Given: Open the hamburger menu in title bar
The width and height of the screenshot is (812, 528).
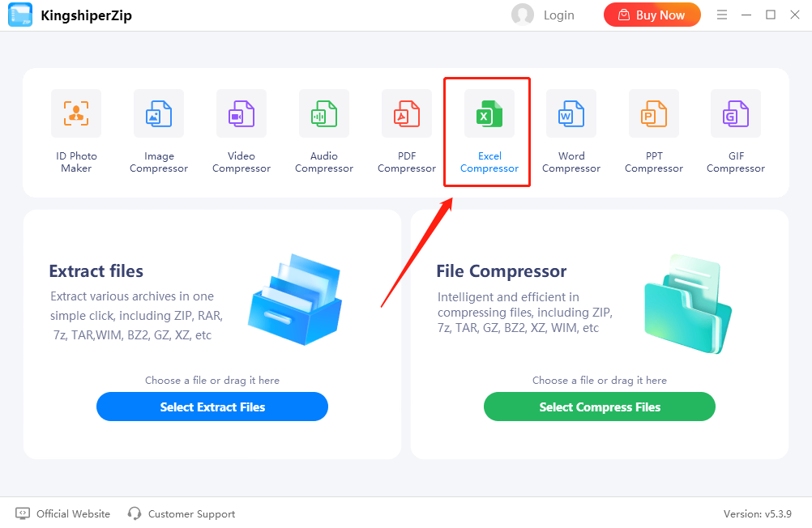Looking at the screenshot, I should click(x=722, y=15).
